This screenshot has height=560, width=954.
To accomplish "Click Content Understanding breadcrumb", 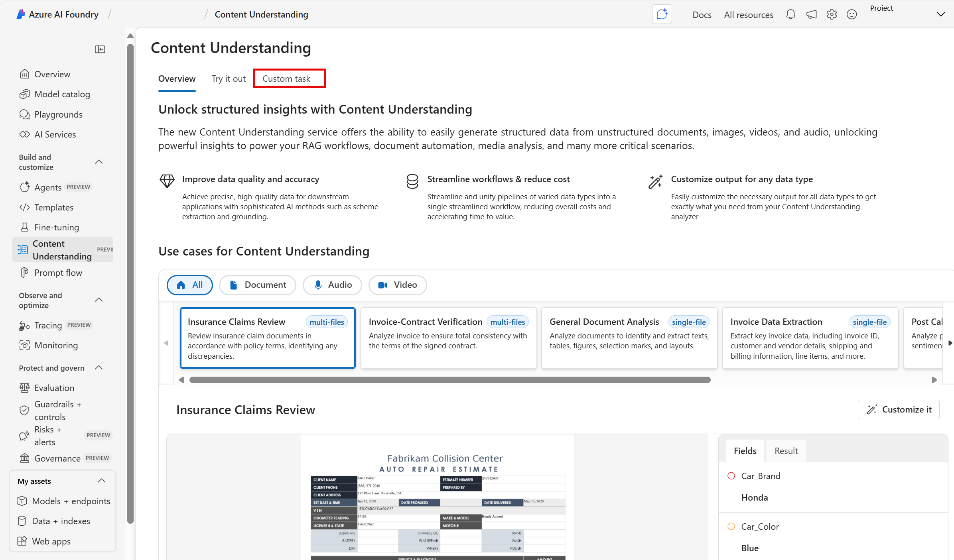I will [x=261, y=14].
